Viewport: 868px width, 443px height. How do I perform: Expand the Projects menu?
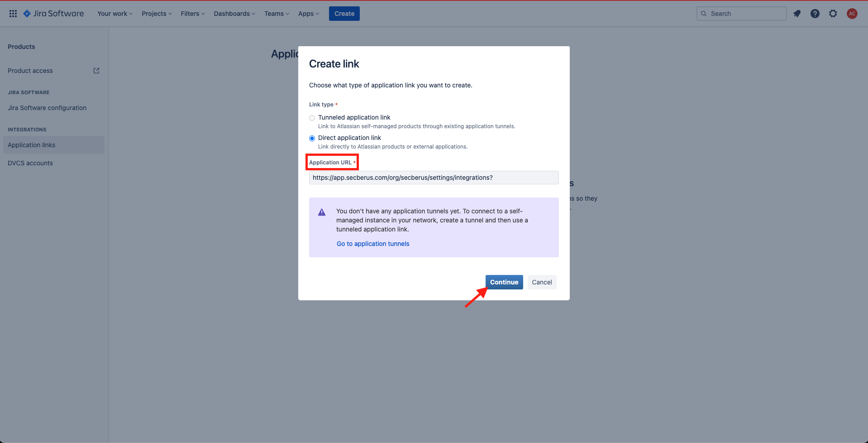click(157, 14)
